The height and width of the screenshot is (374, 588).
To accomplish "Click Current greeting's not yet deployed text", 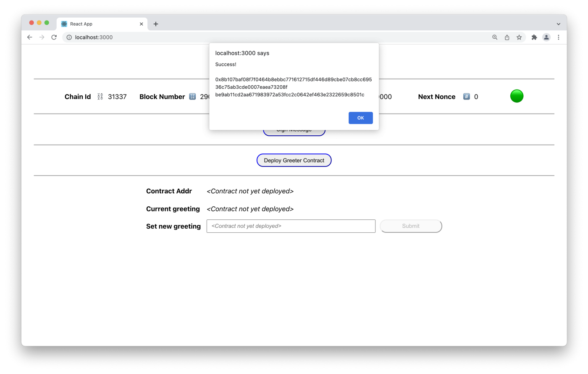I will point(250,209).
